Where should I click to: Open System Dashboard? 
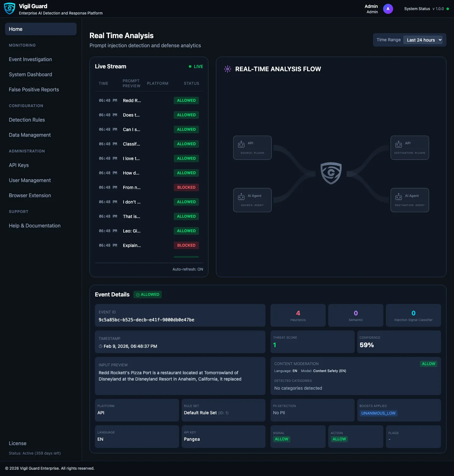(30, 74)
